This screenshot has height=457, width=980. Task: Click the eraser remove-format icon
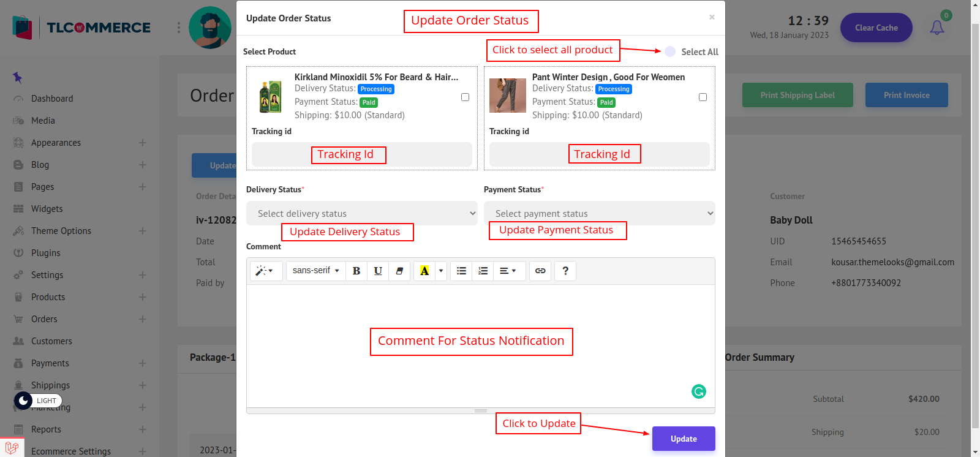(x=399, y=271)
